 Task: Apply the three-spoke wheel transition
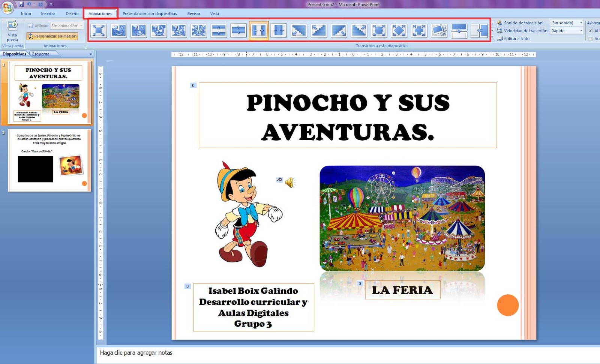coord(159,30)
